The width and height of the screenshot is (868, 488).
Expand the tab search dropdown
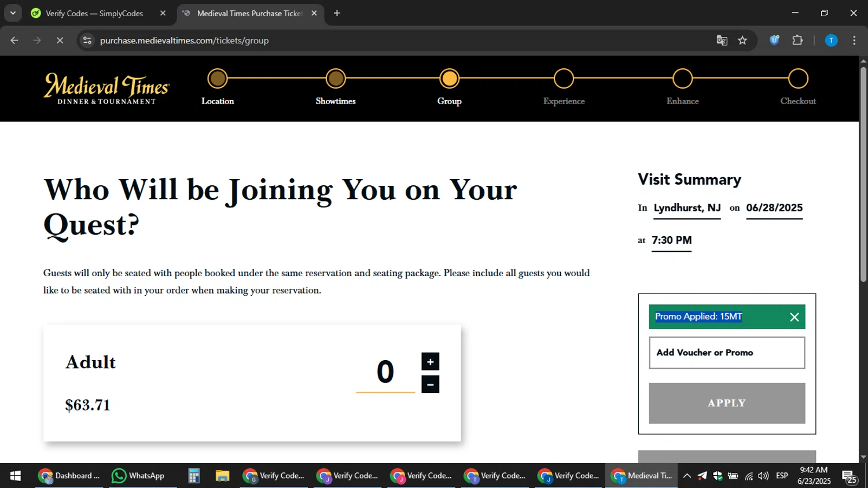pos(13,13)
